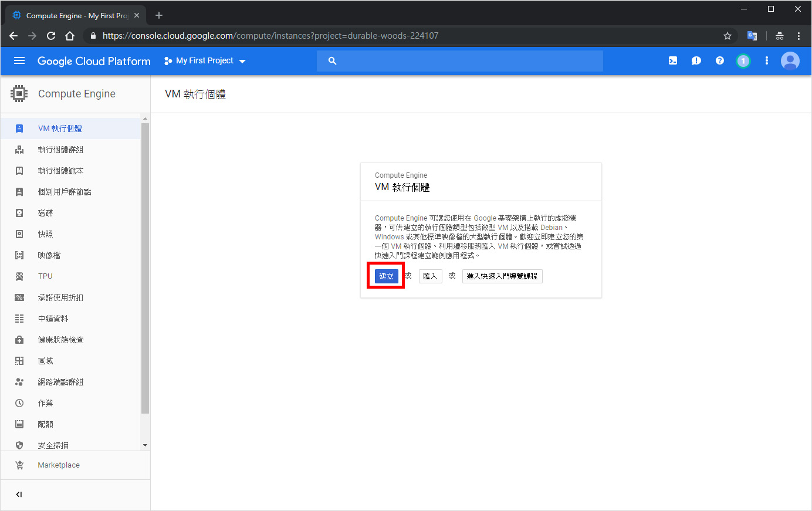Open 區域 zones in the sidebar
Viewport: 812px width, 511px height.
coord(70,361)
